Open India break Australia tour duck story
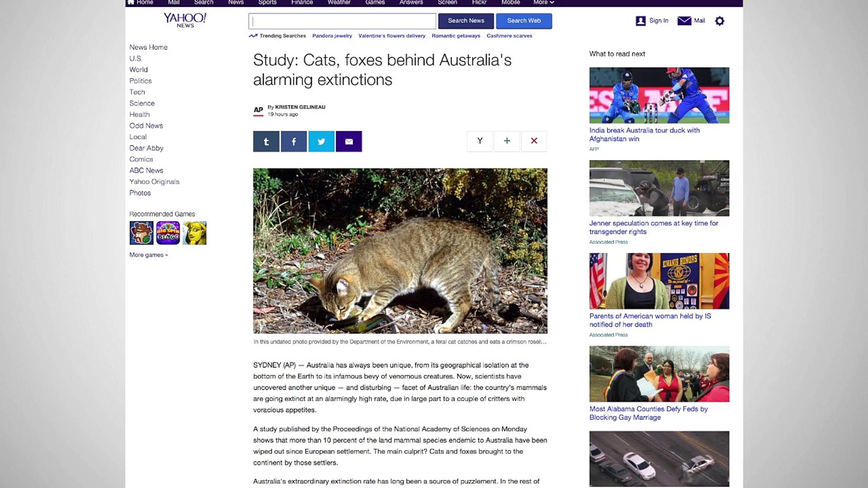Image resolution: width=868 pixels, height=488 pixels. pyautogui.click(x=644, y=135)
